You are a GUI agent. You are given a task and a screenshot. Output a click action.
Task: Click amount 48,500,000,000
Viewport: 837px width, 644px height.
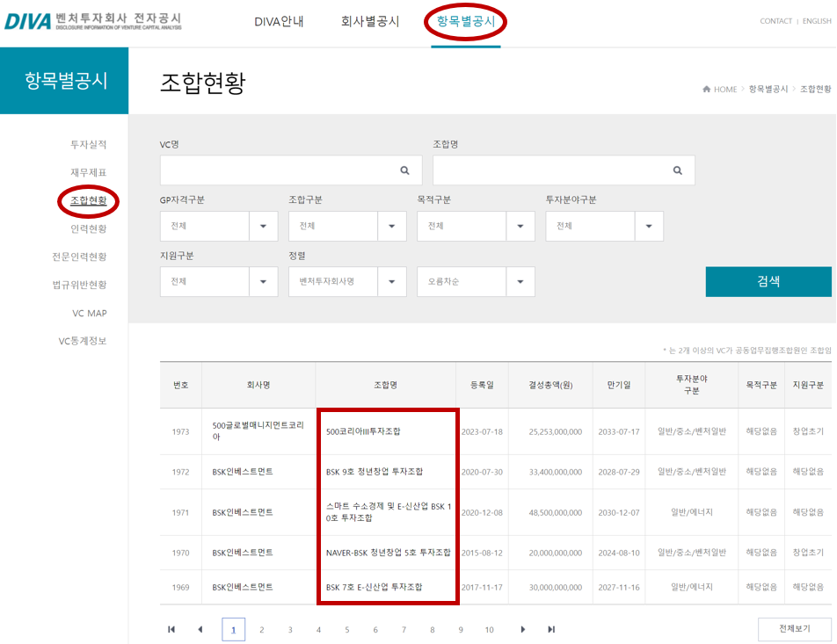(555, 512)
